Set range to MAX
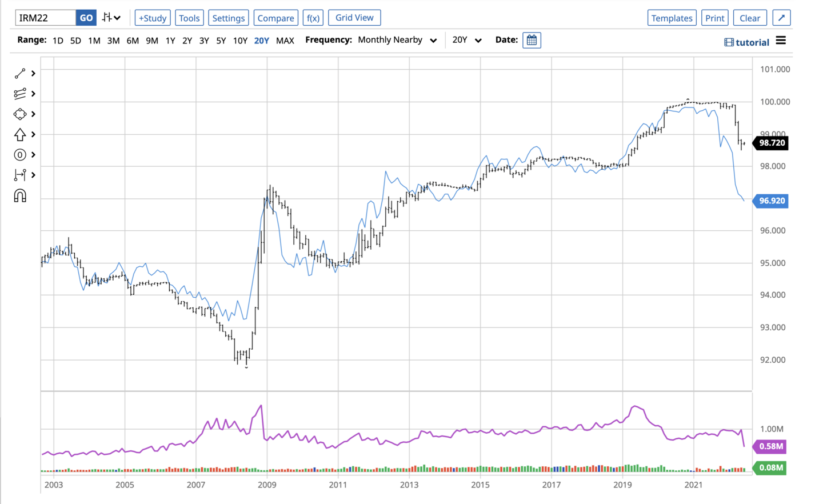 click(x=285, y=41)
